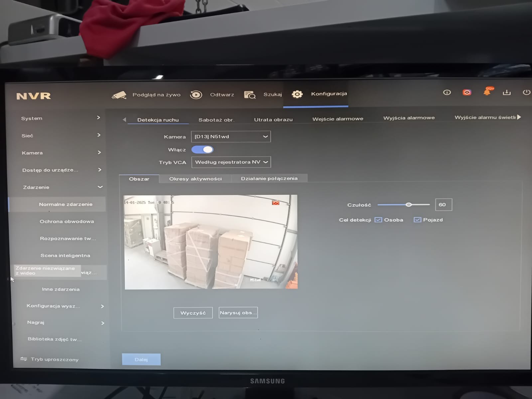
Task: Uncheck the Pojazd detection checkbox
Action: coord(417,219)
